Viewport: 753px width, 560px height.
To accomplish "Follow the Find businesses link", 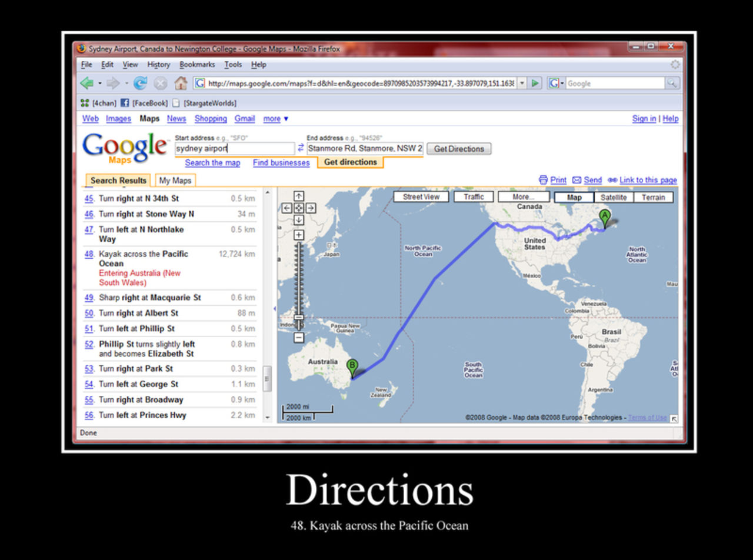I will pyautogui.click(x=281, y=163).
